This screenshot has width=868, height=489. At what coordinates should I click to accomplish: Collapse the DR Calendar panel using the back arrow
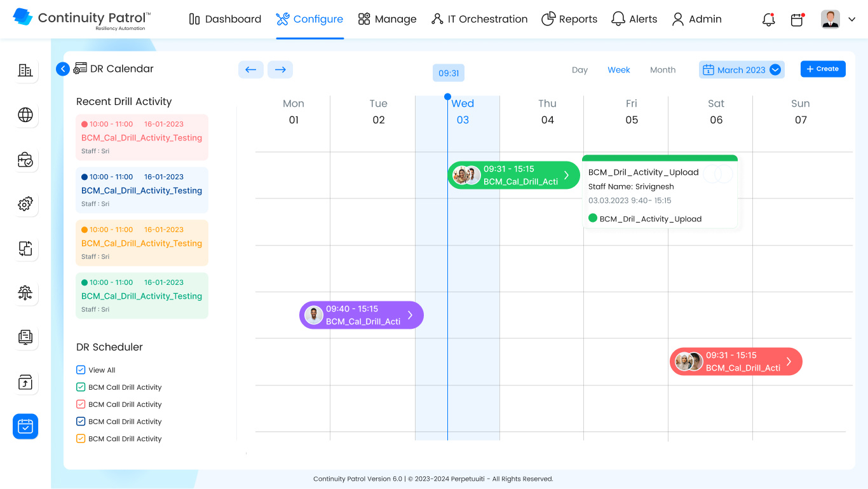62,69
